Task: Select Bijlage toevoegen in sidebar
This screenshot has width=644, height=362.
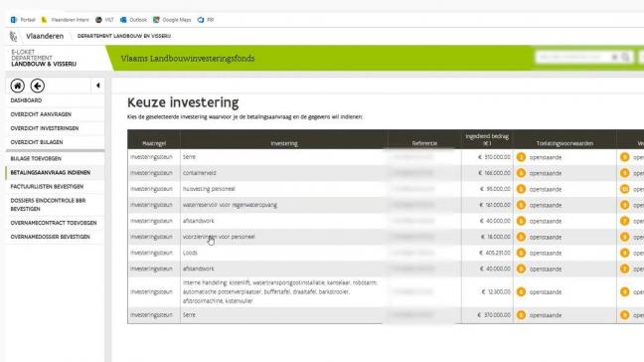Action: [x=36, y=158]
